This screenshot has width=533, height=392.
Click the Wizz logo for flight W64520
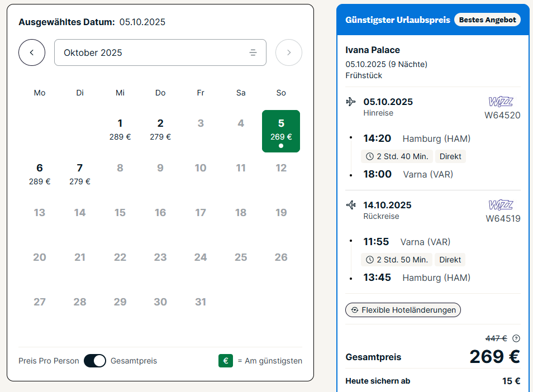pyautogui.click(x=501, y=102)
